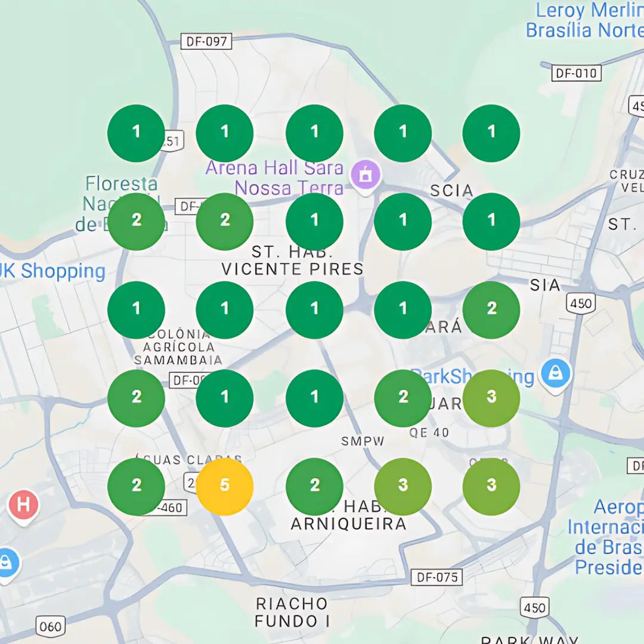Select the DF-075 road shield
Screen dimensions: 644x644
click(436, 577)
